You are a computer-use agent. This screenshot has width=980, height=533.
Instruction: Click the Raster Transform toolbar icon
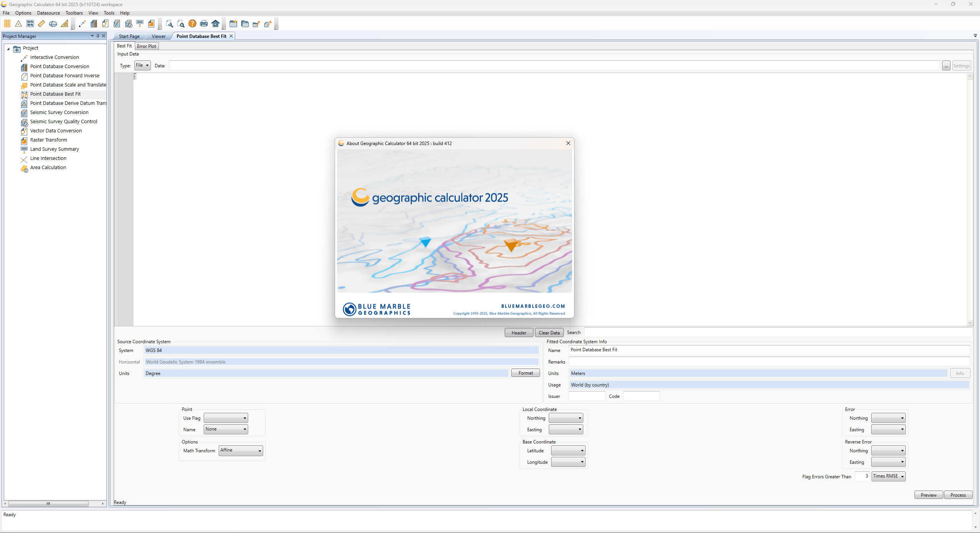[151, 24]
